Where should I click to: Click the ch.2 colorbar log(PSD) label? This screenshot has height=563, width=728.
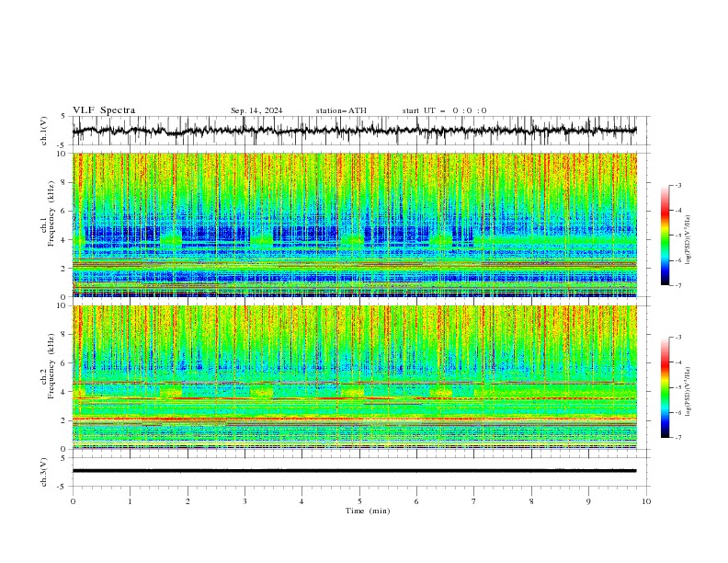click(x=688, y=392)
